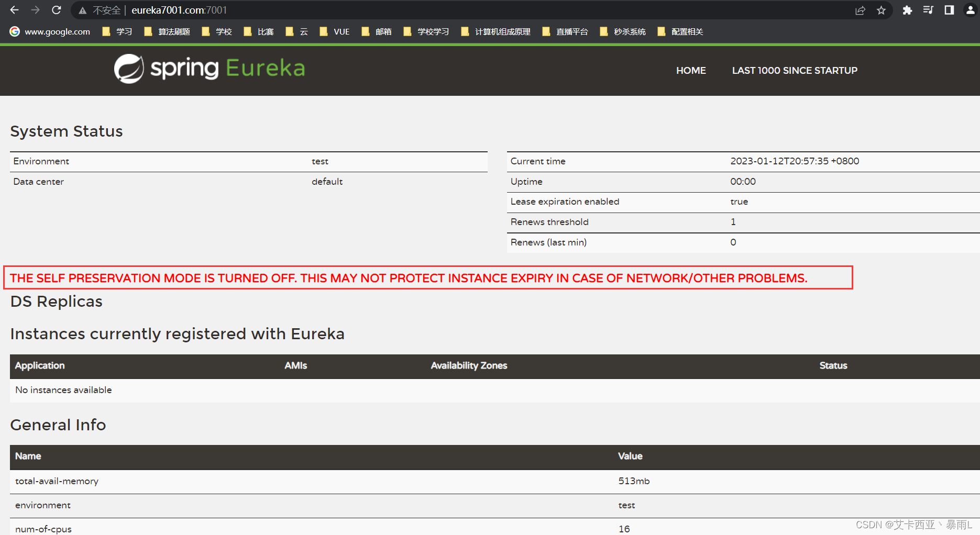Click the 513mb memory value
The width and height of the screenshot is (980, 535).
pos(634,481)
